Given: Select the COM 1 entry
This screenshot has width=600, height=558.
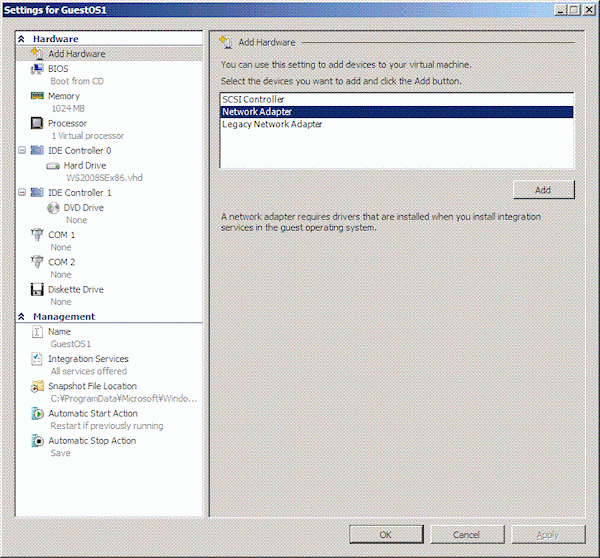Looking at the screenshot, I should (x=62, y=235).
